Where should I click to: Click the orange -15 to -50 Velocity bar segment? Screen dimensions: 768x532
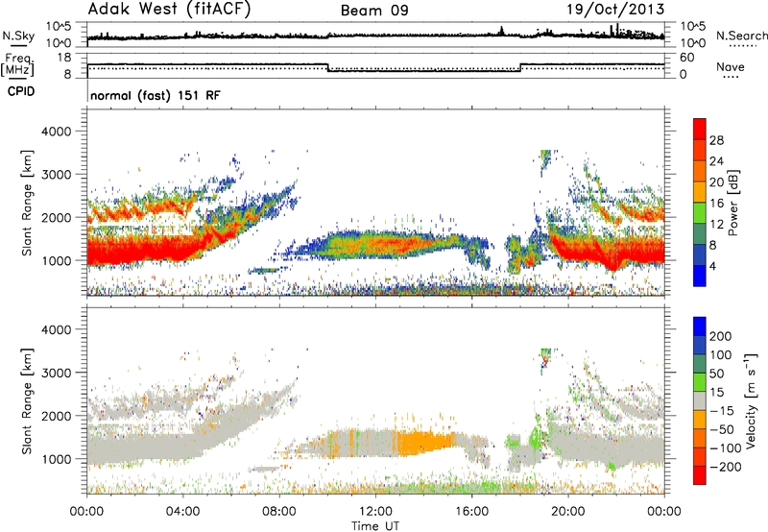(700, 420)
